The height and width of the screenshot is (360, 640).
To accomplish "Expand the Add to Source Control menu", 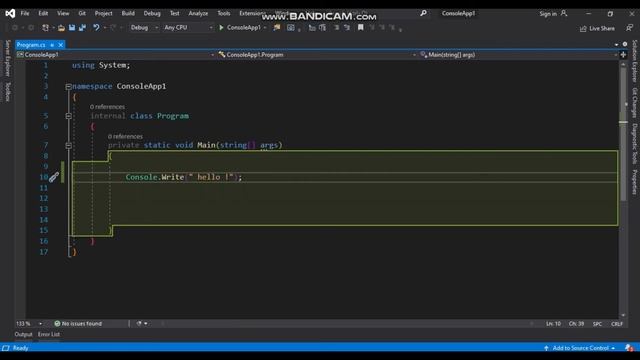I will 580,348.
